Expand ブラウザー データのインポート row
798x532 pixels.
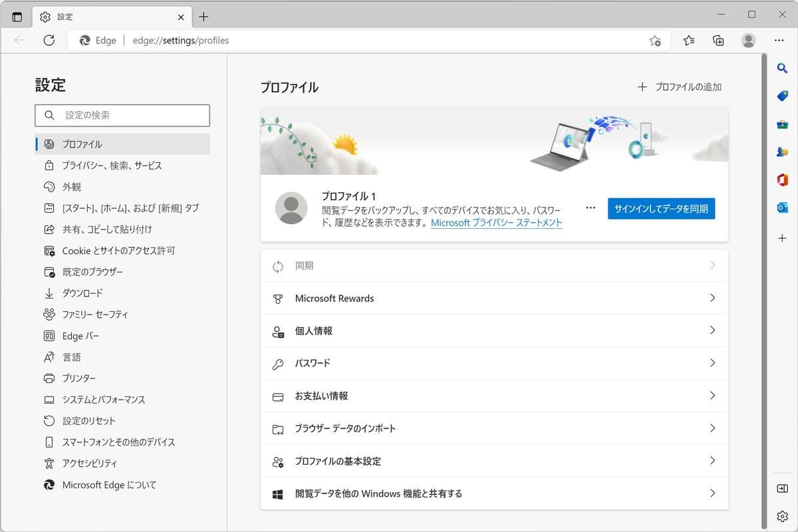(494, 429)
